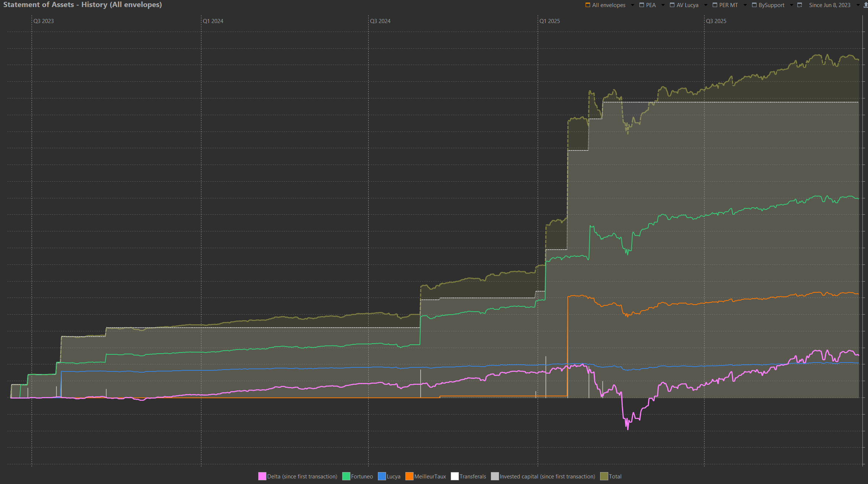The width and height of the screenshot is (868, 484).
Task: Click the Q1 2025 timeline label
Action: tap(550, 21)
